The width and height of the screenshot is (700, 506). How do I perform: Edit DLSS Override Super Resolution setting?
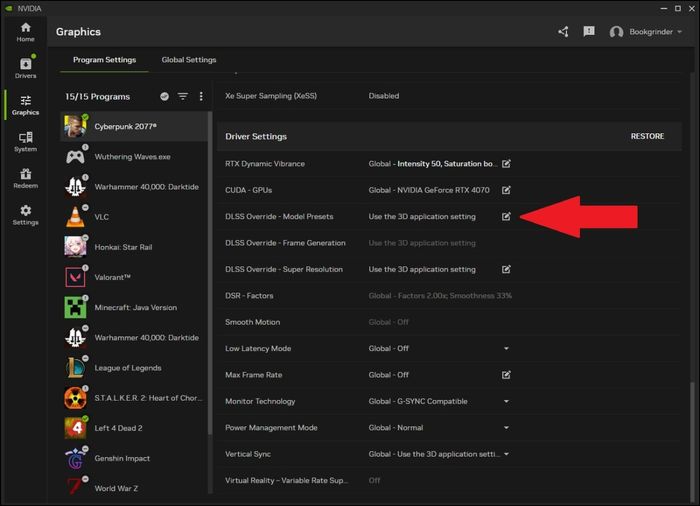click(x=506, y=269)
